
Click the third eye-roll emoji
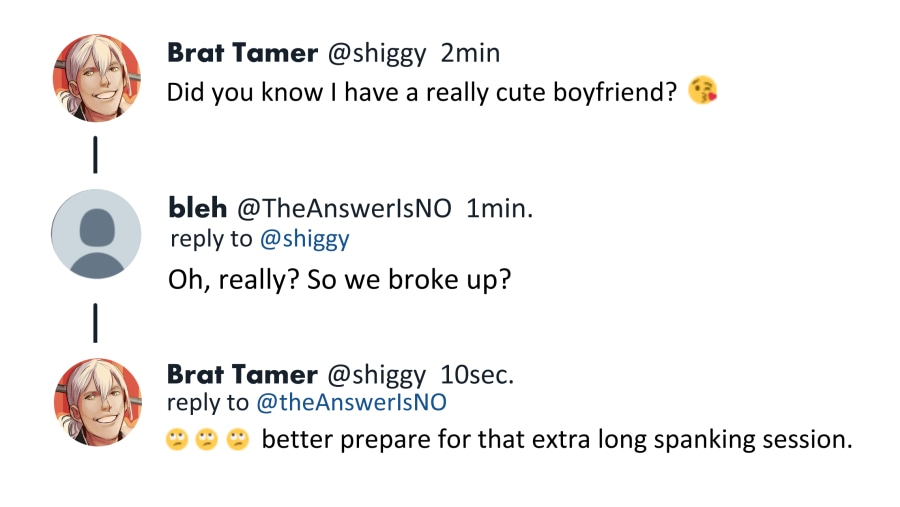click(237, 439)
